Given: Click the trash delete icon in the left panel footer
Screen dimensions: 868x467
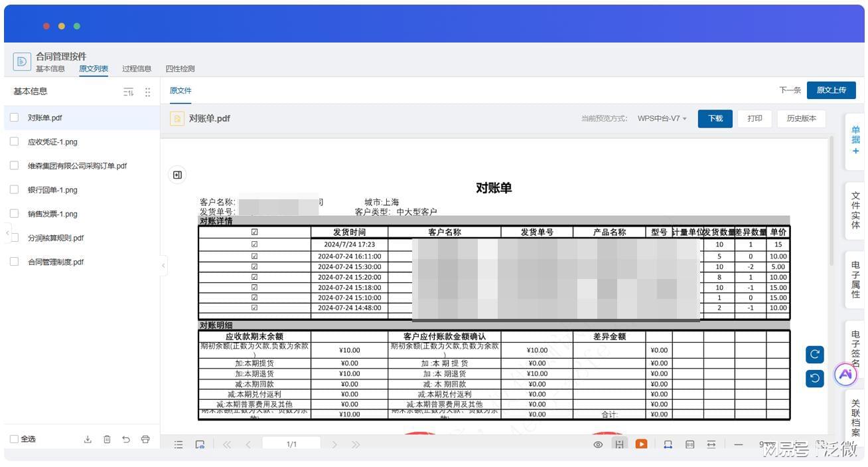Looking at the screenshot, I should coord(107,439).
